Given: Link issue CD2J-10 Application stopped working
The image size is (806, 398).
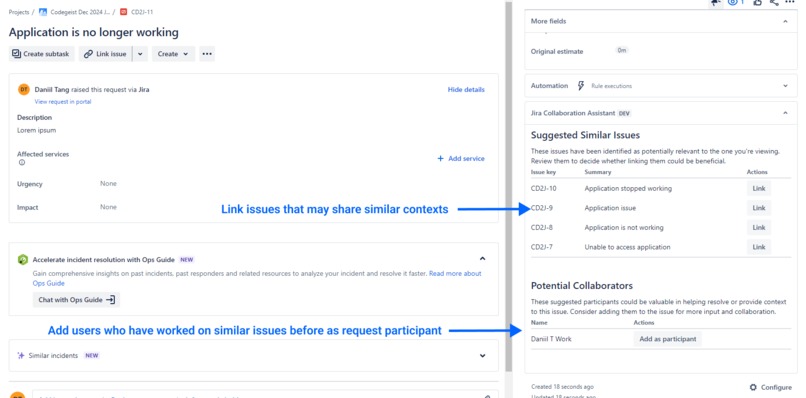Looking at the screenshot, I should tap(759, 188).
